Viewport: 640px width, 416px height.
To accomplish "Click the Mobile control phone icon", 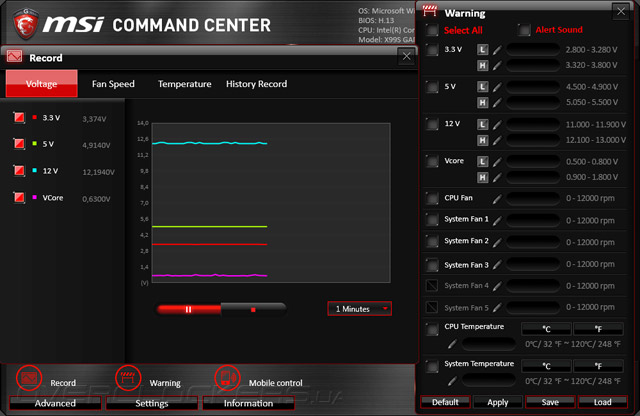I will point(227,378).
